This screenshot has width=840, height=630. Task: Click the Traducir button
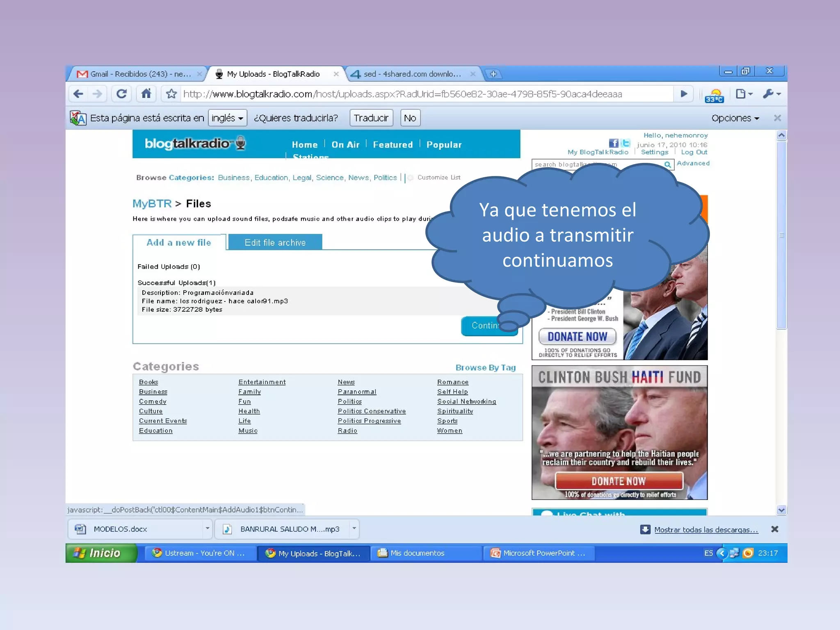click(x=371, y=118)
